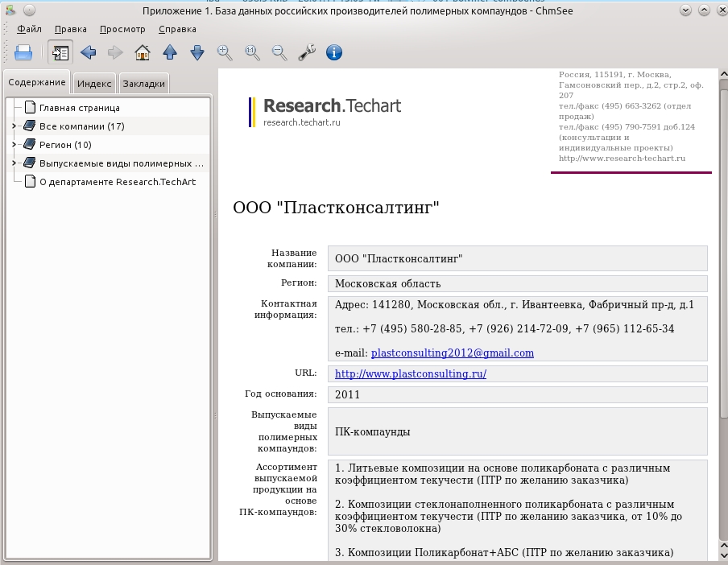Switch to the Закладки tab
Screen dimensions: 728x565
[144, 84]
